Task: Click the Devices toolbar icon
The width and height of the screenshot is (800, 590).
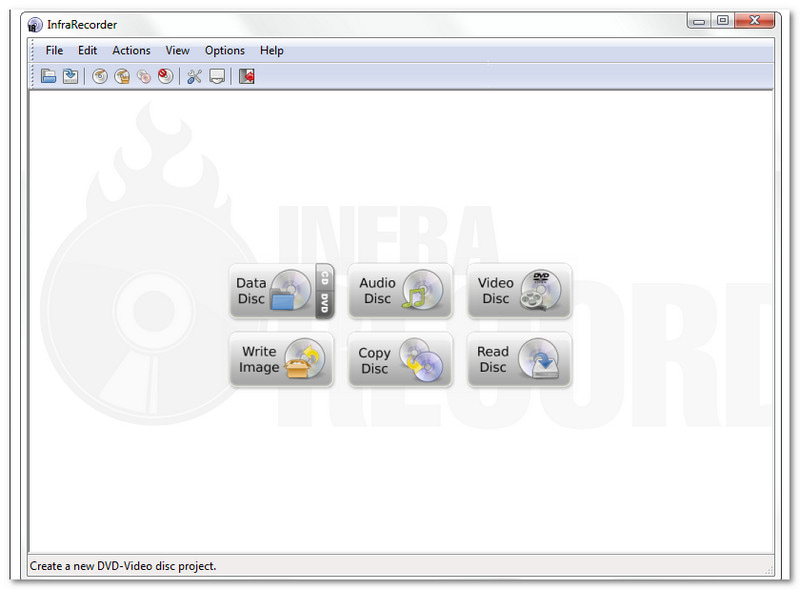Action: pos(217,77)
